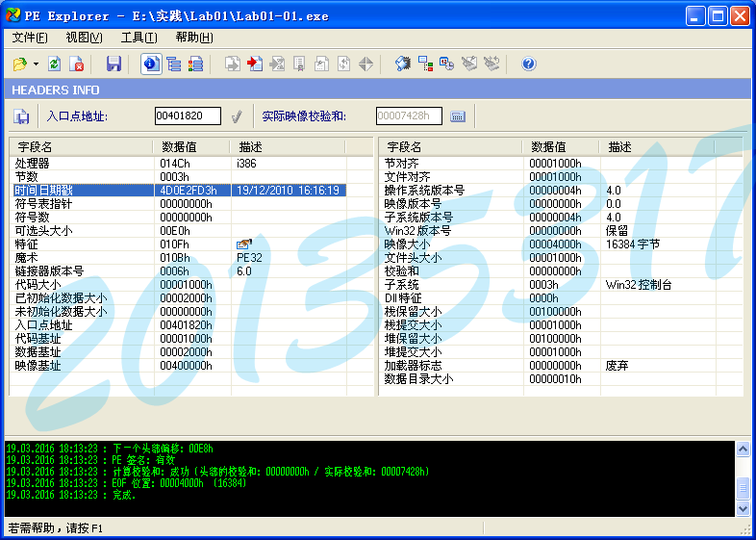Switch to the data directories view icon
The image size is (756, 540).
(174, 64)
